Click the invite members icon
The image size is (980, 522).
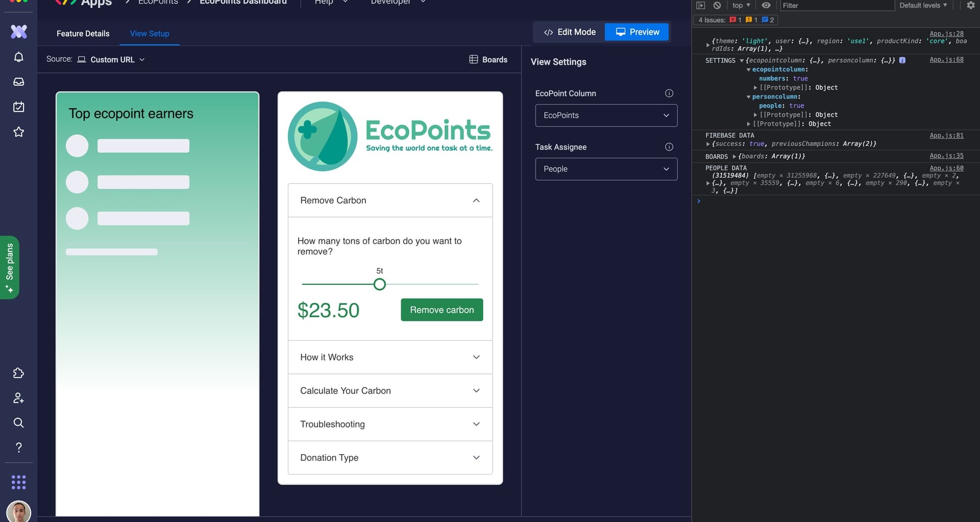pos(19,398)
